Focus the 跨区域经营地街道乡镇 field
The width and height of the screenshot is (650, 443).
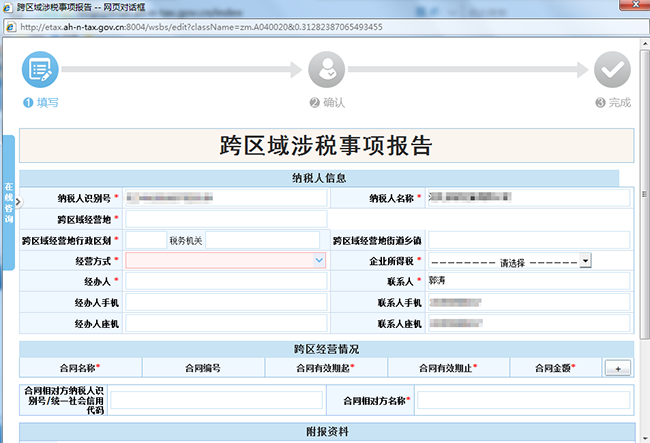pyautogui.click(x=529, y=240)
